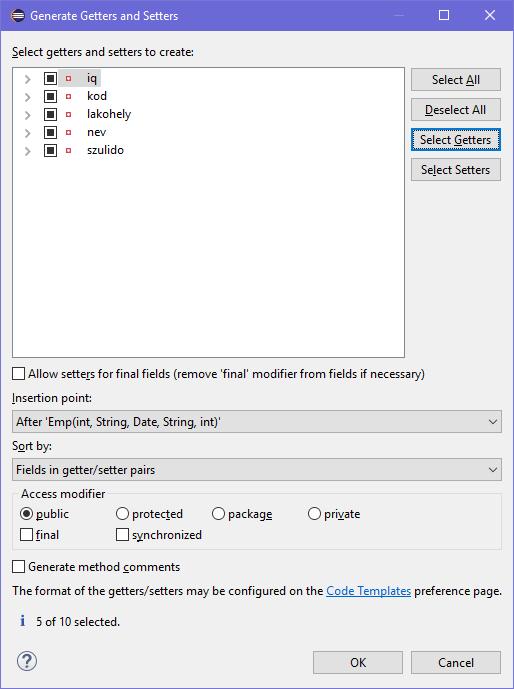The height and width of the screenshot is (689, 514).
Task: Enable Allow setters for final fields
Action: point(18,374)
